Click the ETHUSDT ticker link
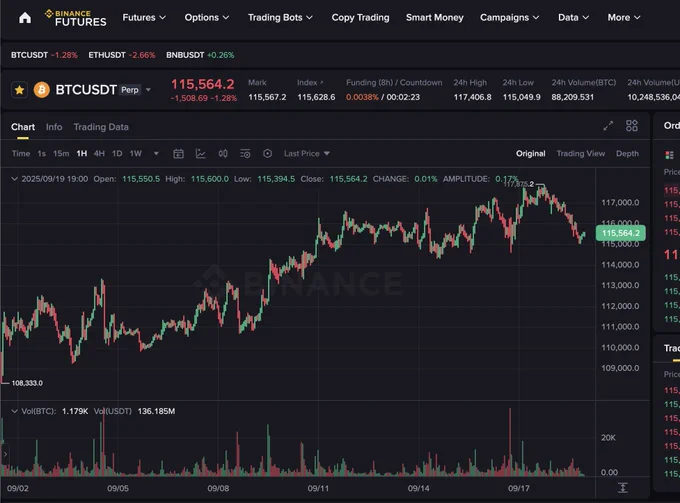The image size is (680, 503). 122,55
